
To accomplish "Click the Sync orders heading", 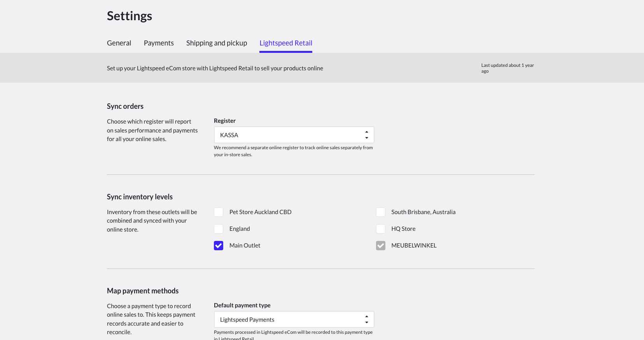I will coord(125,106).
